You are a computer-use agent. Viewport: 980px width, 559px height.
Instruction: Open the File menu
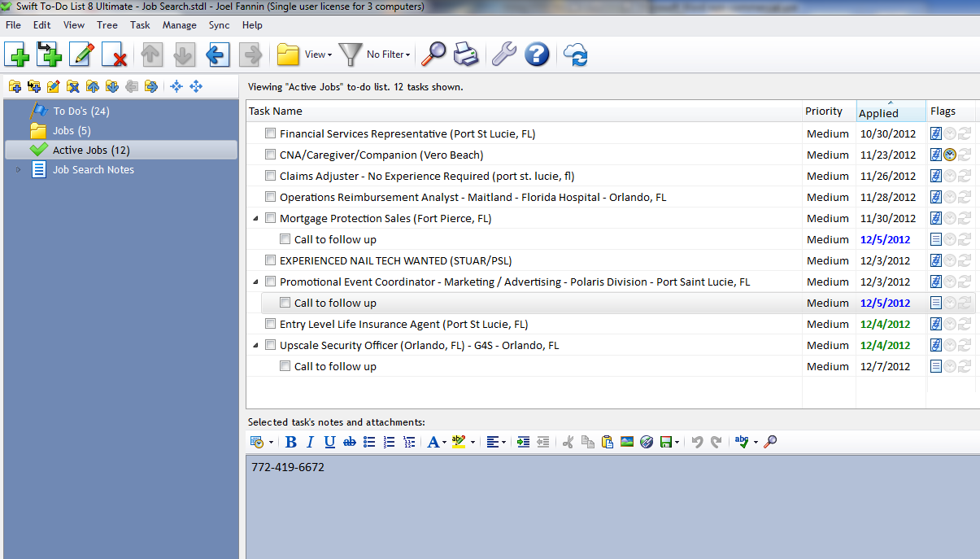(13, 25)
